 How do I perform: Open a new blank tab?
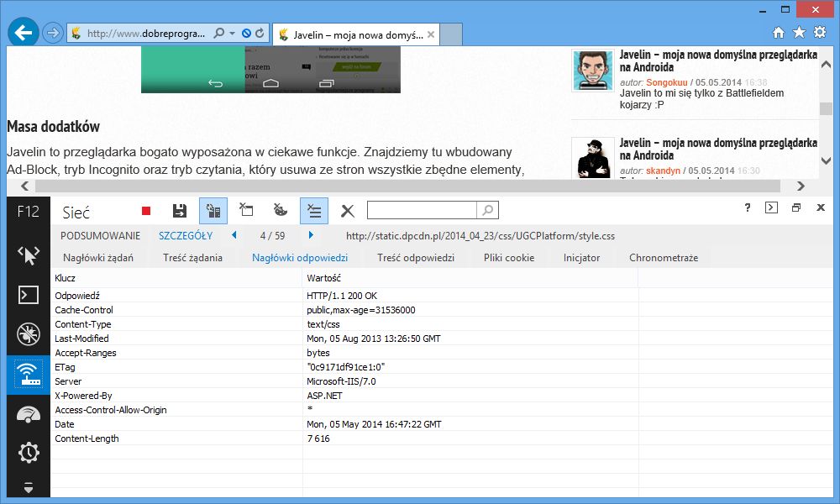(x=451, y=34)
